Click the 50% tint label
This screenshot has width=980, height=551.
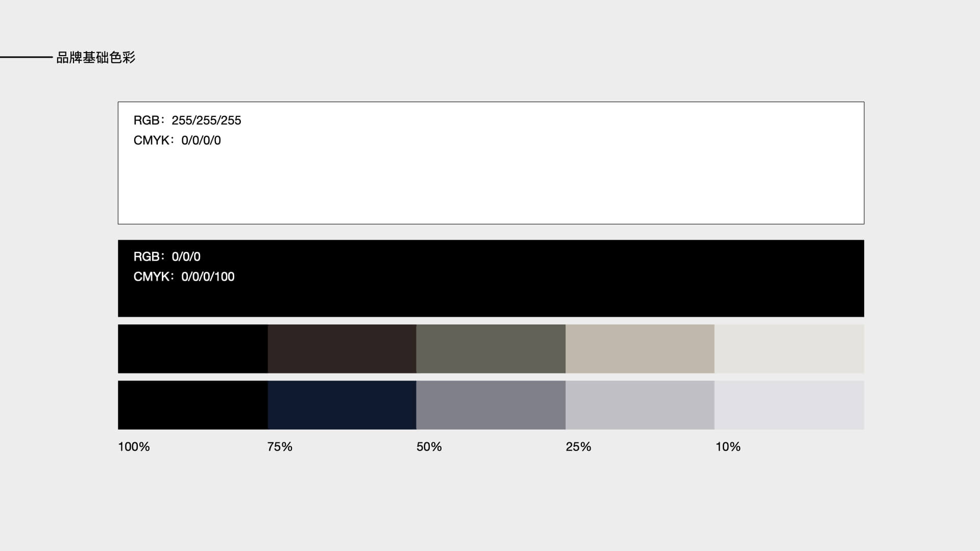pyautogui.click(x=429, y=447)
